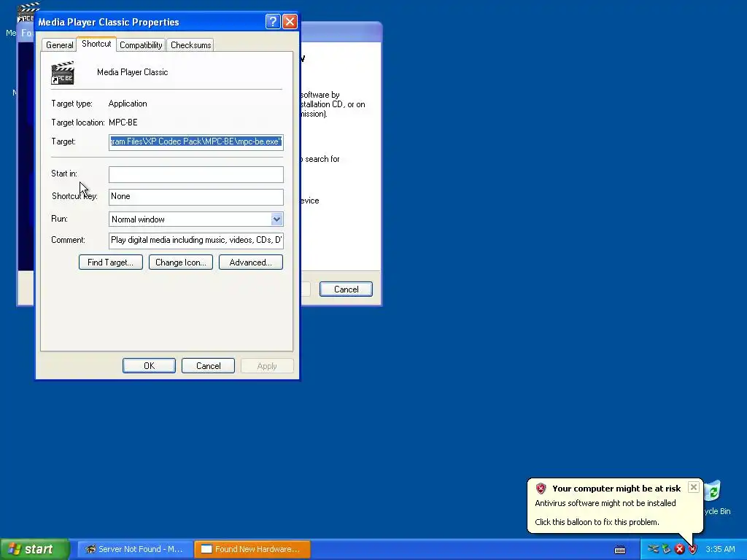Viewport: 747px width, 560px height.
Task: Click the 3:35 AM taskbar clock
Action: (720, 549)
